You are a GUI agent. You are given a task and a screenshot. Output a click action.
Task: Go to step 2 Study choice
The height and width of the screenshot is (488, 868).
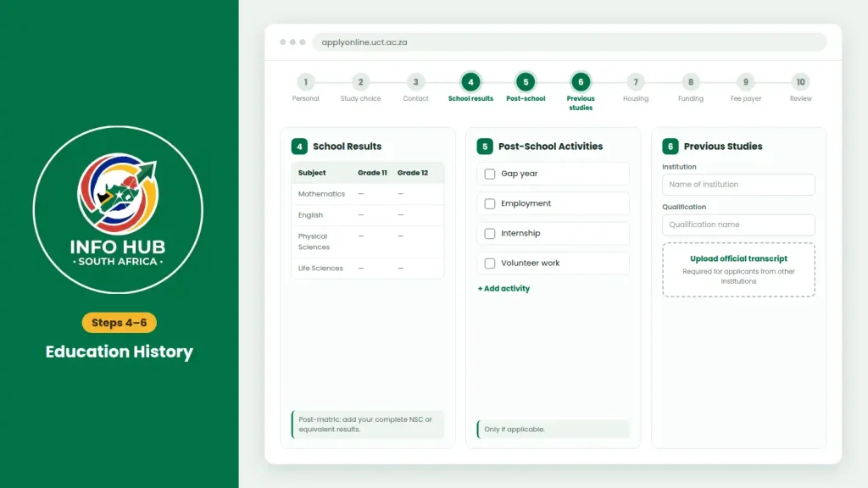tap(360, 82)
